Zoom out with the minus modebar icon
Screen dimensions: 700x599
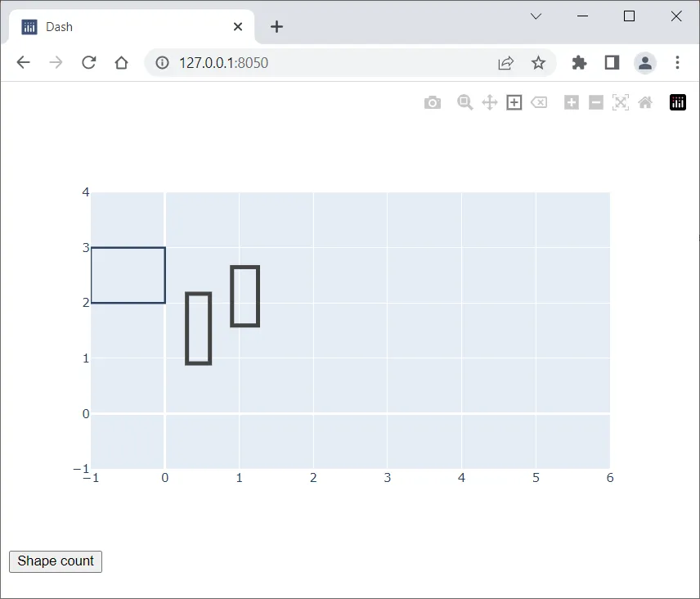tap(596, 102)
